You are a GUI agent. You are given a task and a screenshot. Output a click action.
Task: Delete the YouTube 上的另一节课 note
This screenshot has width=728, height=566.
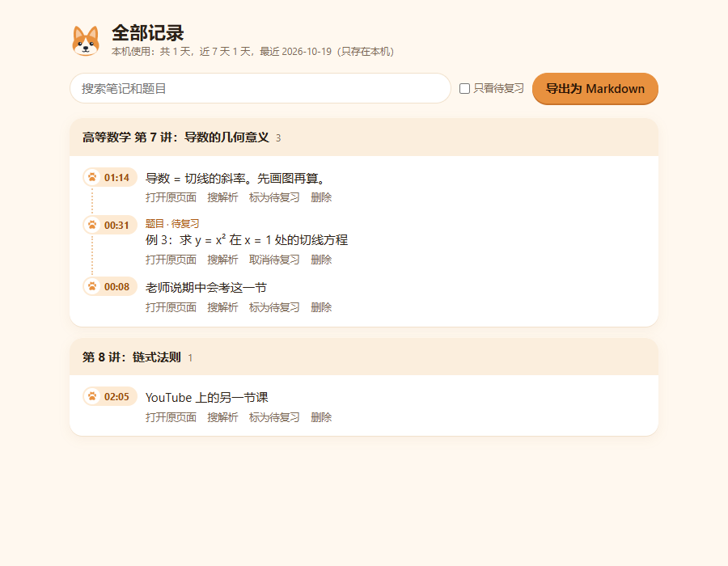tap(321, 417)
